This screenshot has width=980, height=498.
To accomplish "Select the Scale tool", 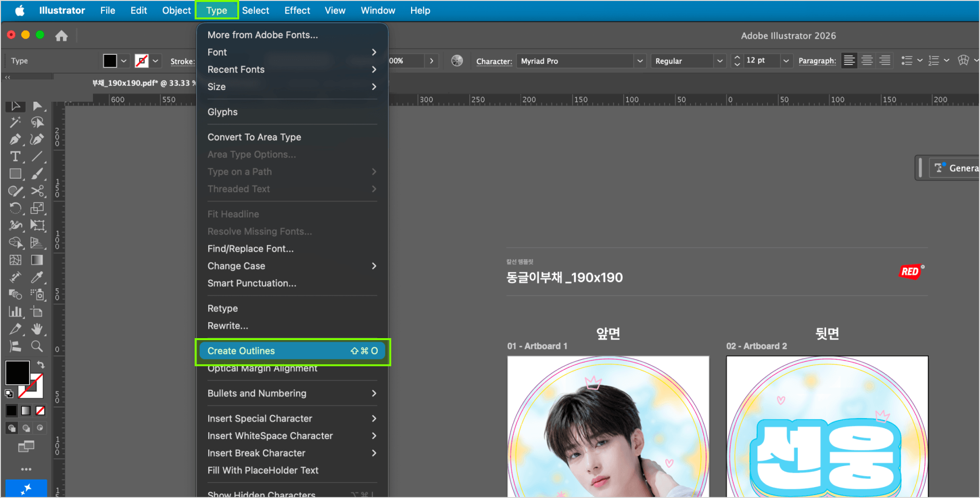I will [x=37, y=208].
